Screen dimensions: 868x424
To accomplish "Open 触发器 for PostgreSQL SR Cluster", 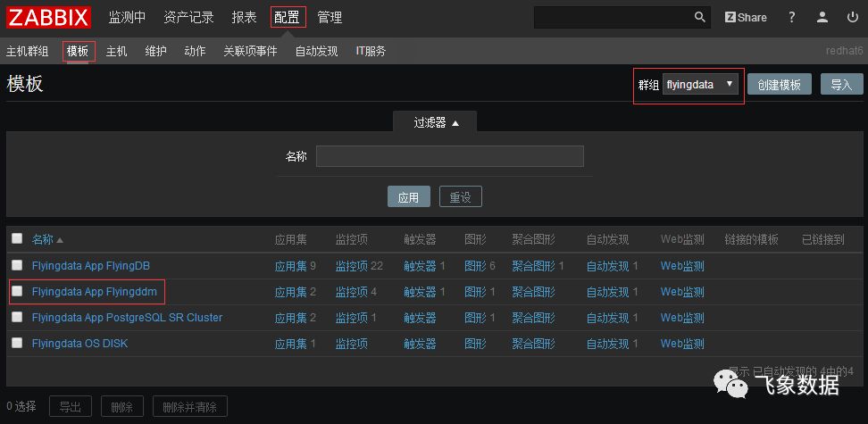I will 421,318.
